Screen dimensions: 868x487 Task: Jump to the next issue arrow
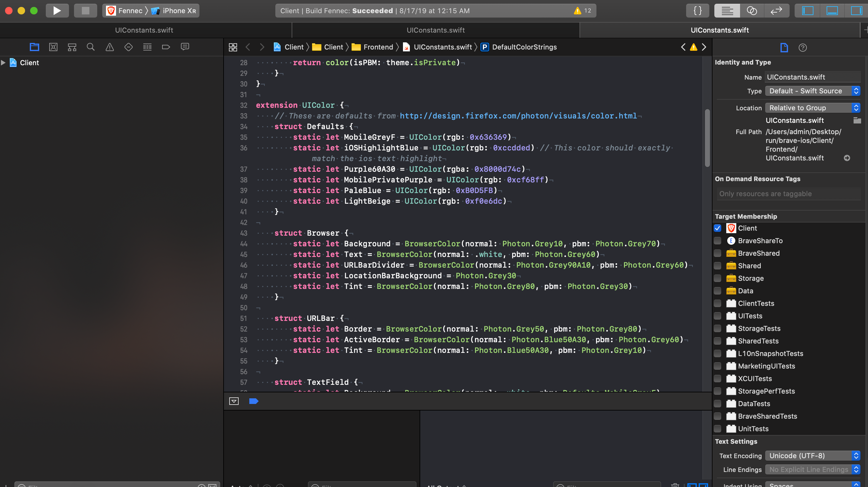point(704,47)
